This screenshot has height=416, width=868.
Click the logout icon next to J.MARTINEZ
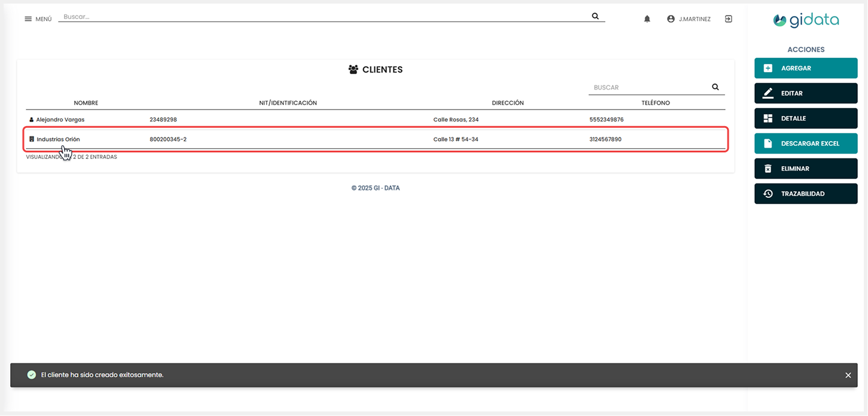point(728,19)
